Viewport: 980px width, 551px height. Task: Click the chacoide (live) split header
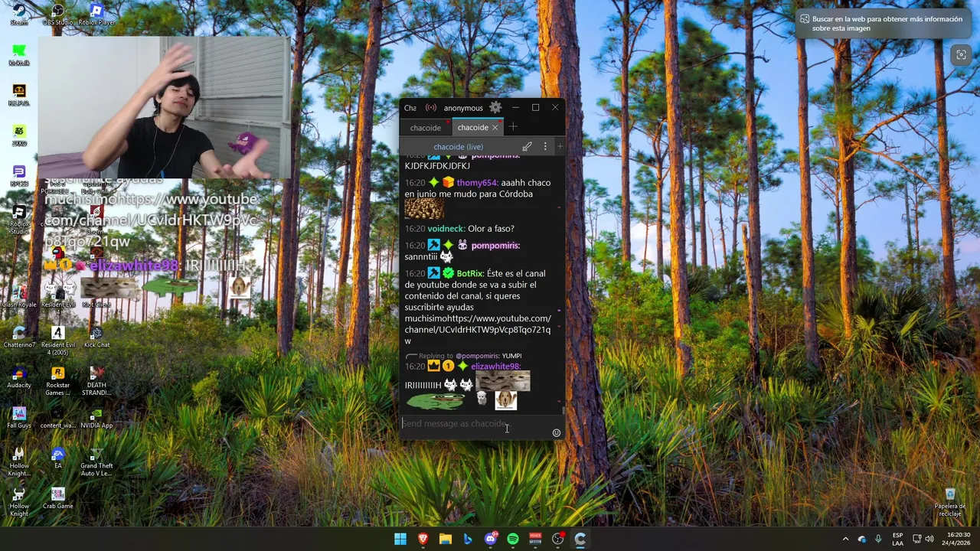[x=458, y=147]
